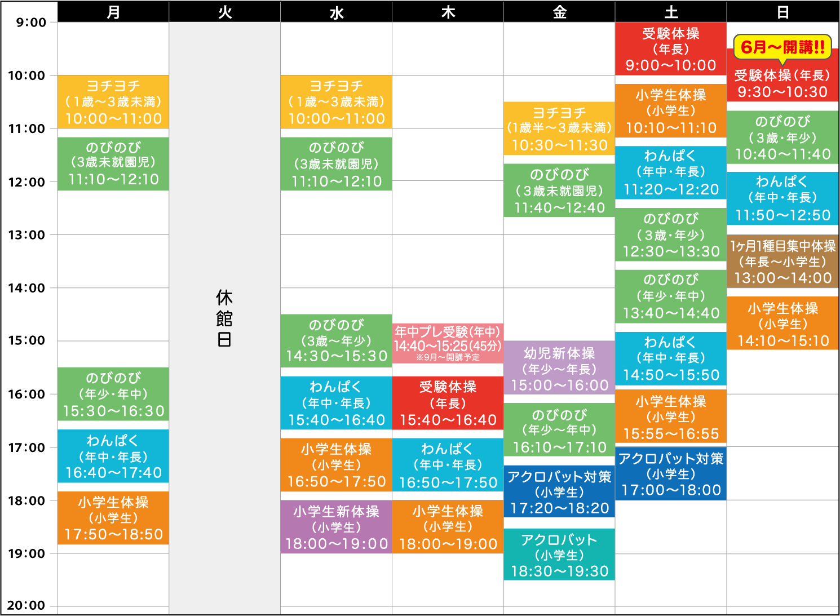Select the アクロバット対策 17:20〜18:20 block

click(560, 491)
